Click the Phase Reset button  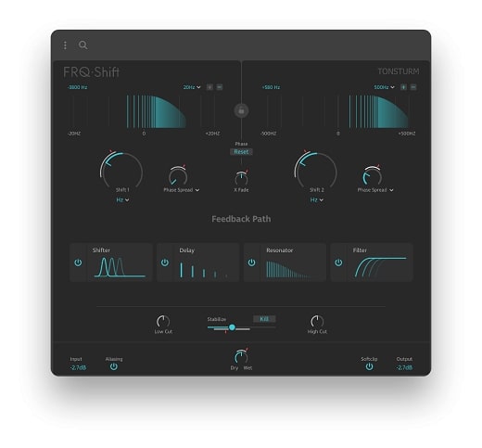pyautogui.click(x=241, y=152)
